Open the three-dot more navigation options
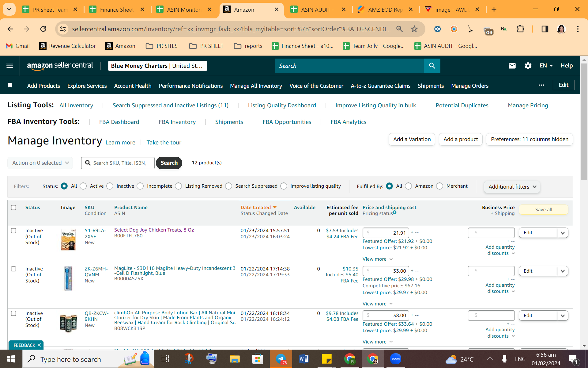The width and height of the screenshot is (588, 368). coord(541,85)
